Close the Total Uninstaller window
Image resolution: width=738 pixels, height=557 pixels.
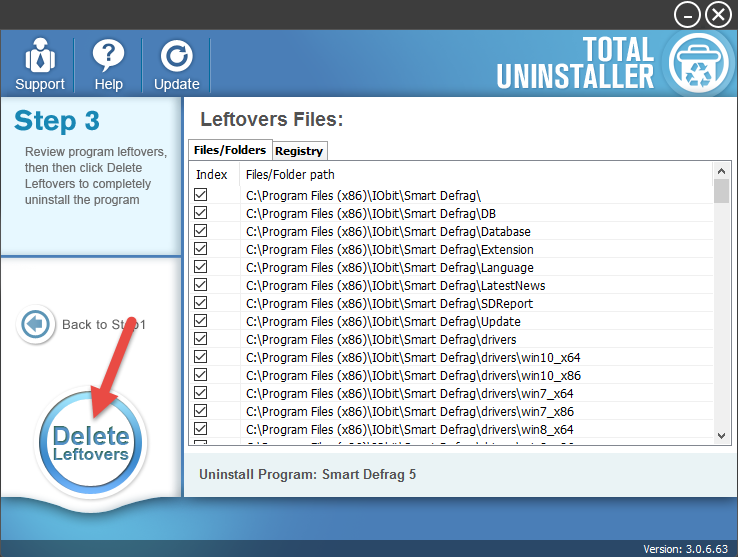(x=718, y=15)
